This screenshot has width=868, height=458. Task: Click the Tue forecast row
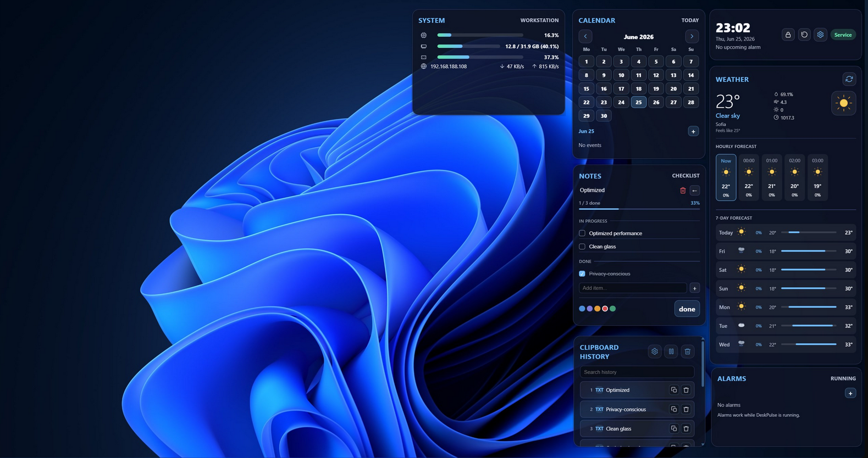pyautogui.click(x=786, y=326)
